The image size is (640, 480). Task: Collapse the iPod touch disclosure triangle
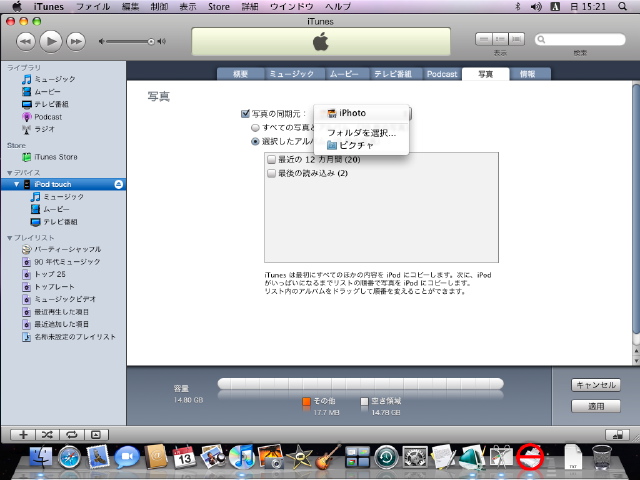coord(16,184)
